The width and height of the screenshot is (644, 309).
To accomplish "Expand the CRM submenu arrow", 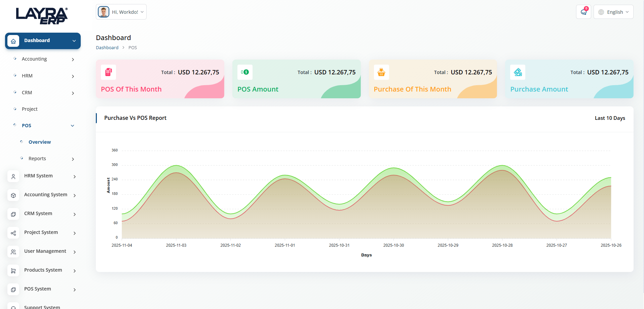I will [x=73, y=93].
